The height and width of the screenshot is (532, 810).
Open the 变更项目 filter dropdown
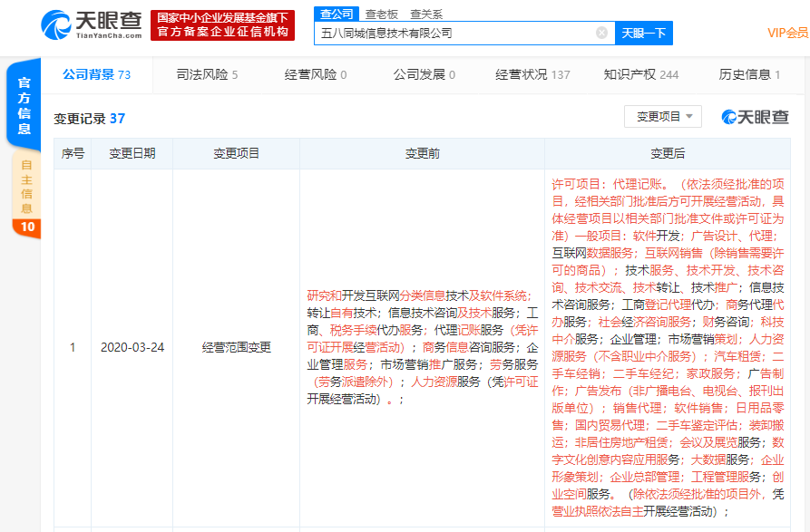pyautogui.click(x=663, y=117)
